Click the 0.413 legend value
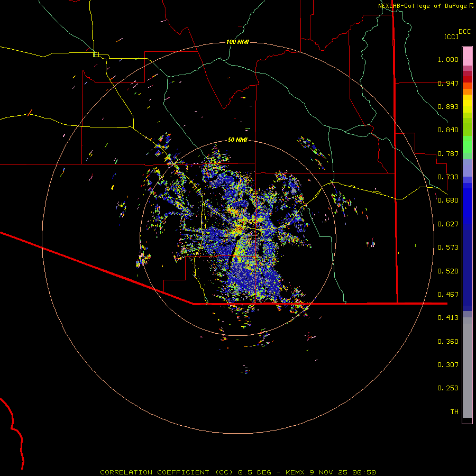This screenshot has width=476, height=476. pyautogui.click(x=448, y=318)
